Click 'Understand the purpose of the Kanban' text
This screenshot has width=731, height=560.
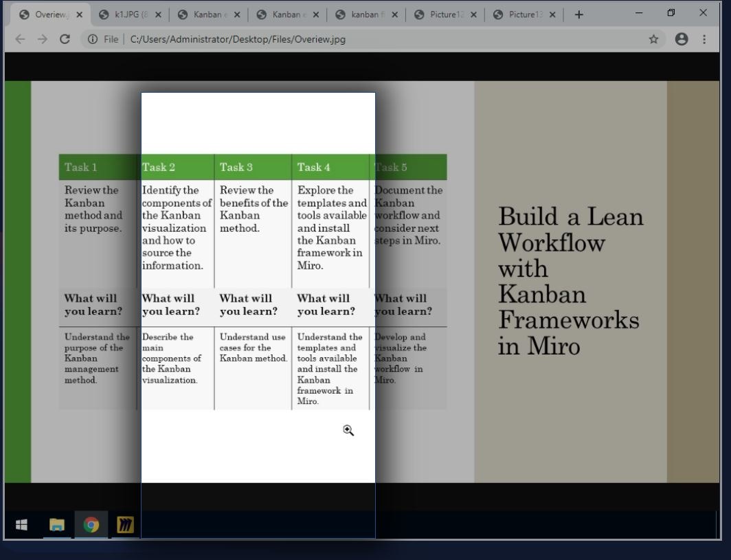point(97,358)
